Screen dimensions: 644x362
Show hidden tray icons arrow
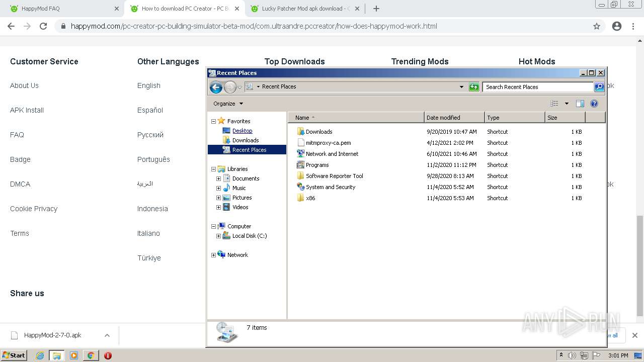tap(561, 355)
